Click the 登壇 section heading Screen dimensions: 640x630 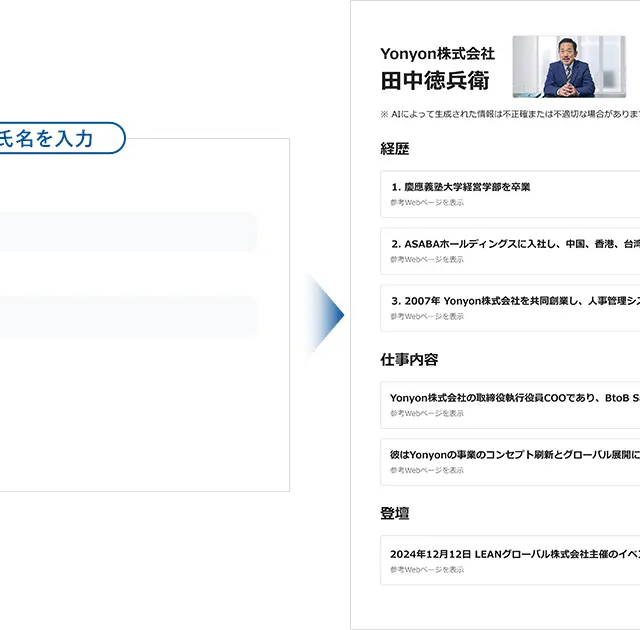coord(395,513)
